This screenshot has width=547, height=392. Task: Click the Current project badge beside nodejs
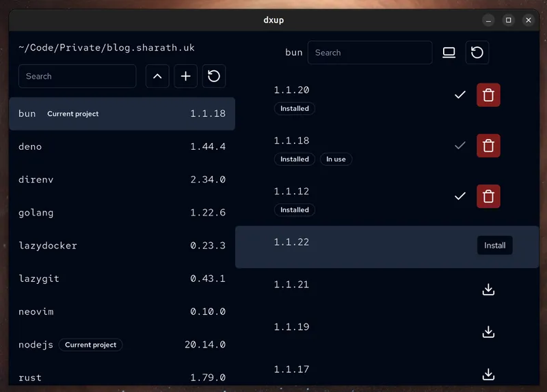90,345
